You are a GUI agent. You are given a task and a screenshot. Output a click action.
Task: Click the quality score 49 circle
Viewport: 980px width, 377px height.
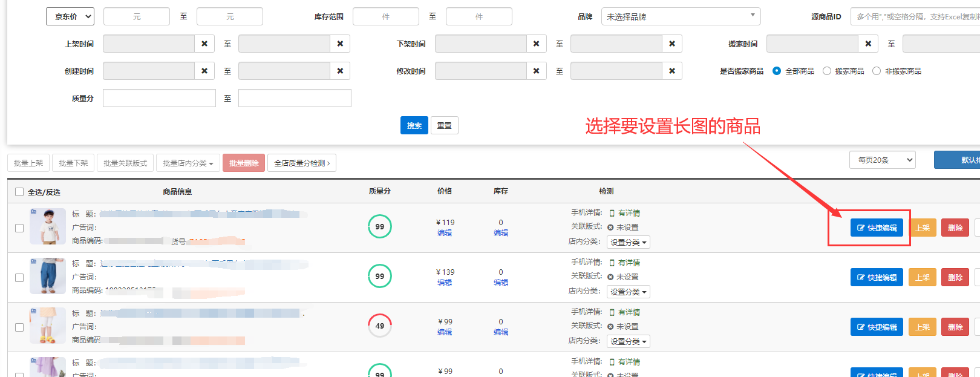[380, 326]
